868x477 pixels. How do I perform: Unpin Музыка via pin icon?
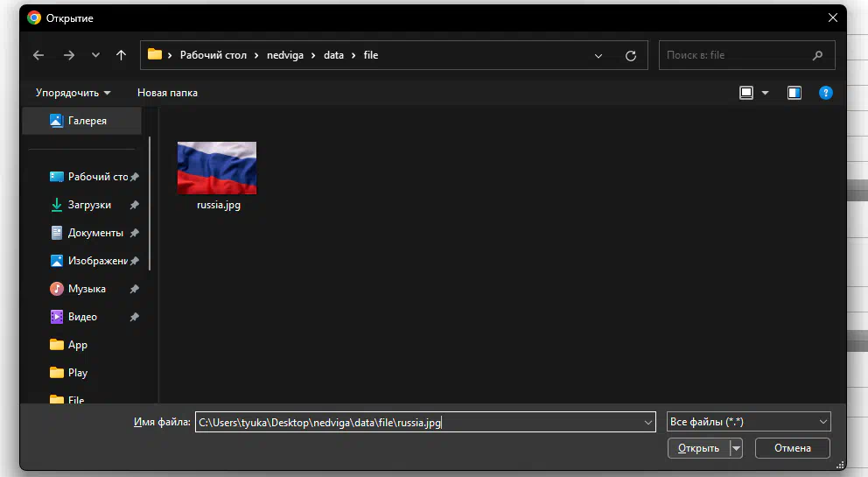[x=134, y=289]
